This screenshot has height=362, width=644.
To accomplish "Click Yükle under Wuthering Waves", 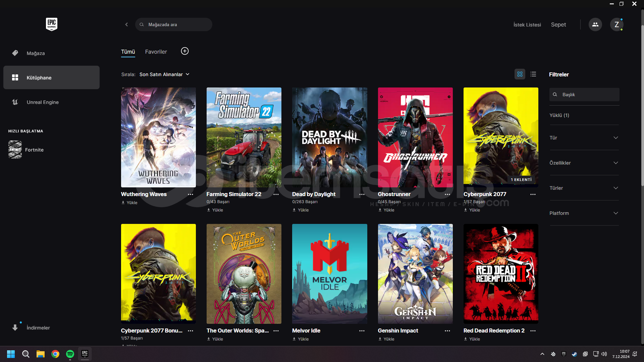I will [129, 202].
